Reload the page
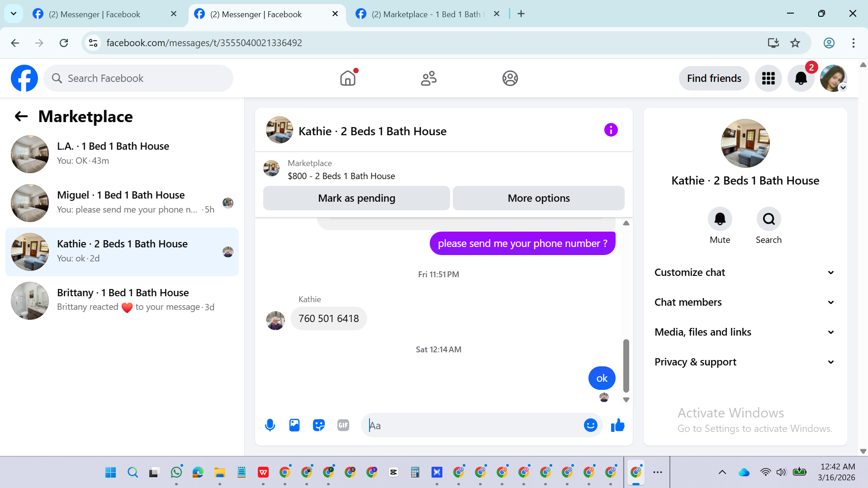The width and height of the screenshot is (868, 488). [x=64, y=43]
